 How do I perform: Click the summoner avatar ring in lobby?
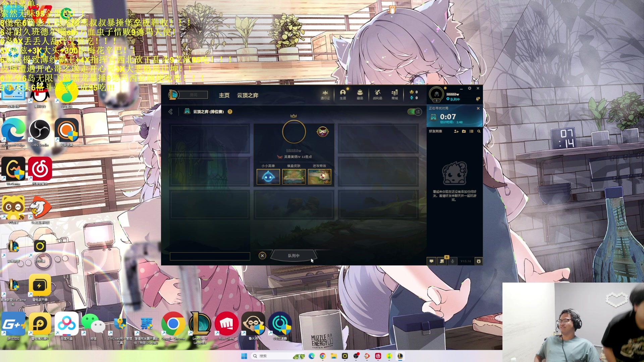point(294,132)
